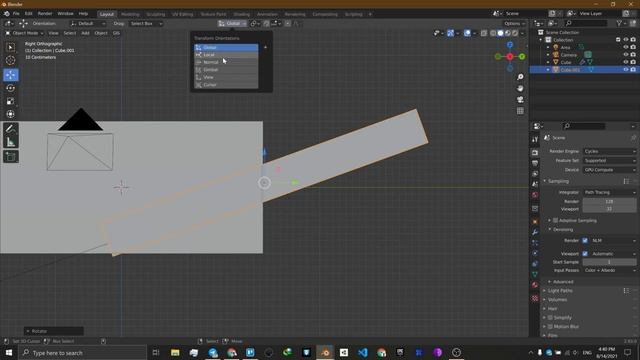
Task: Open the Modifiers wrench tab icon
Action: tap(535, 232)
